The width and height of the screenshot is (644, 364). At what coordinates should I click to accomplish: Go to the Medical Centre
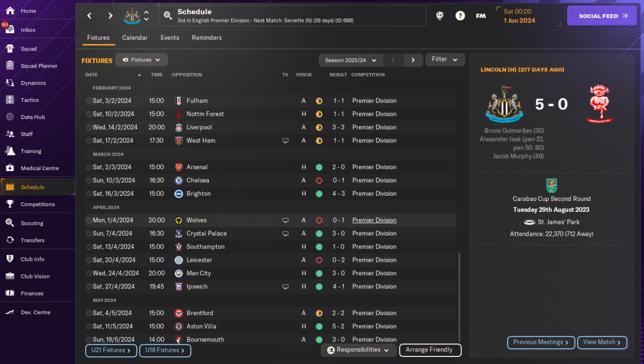pos(39,168)
